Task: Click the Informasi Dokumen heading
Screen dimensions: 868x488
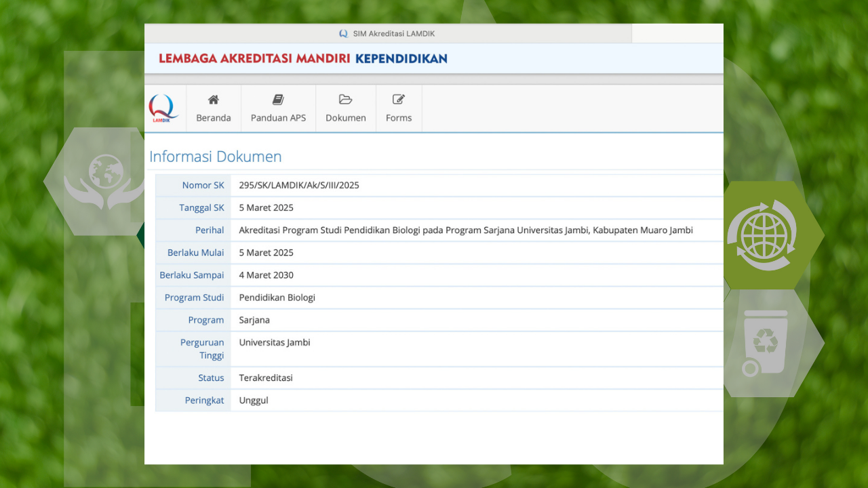Action: (215, 157)
